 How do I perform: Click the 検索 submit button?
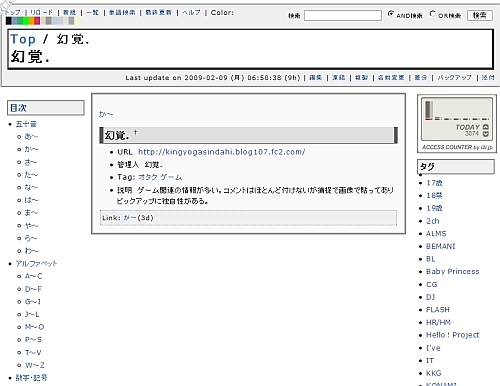click(480, 15)
